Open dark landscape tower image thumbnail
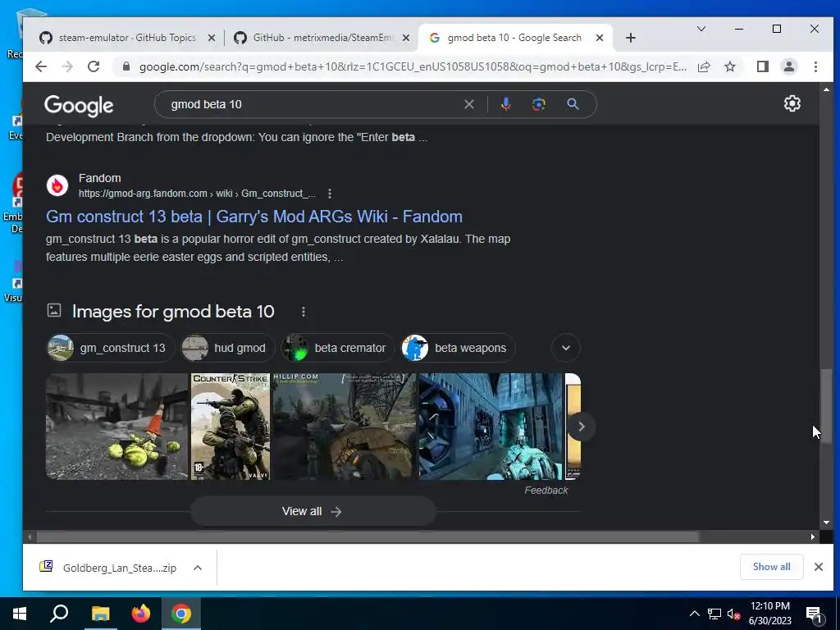The image size is (840, 630). click(345, 427)
